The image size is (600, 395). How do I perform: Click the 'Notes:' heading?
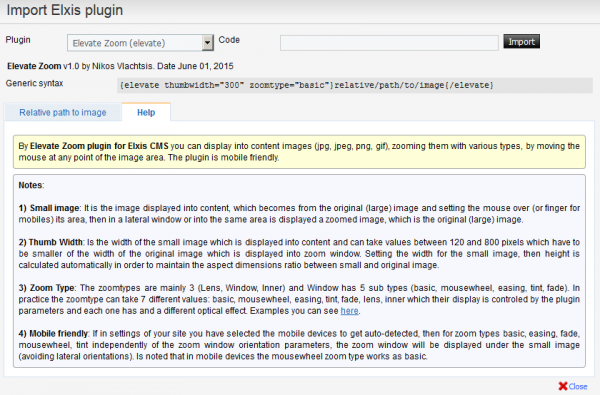[31, 185]
